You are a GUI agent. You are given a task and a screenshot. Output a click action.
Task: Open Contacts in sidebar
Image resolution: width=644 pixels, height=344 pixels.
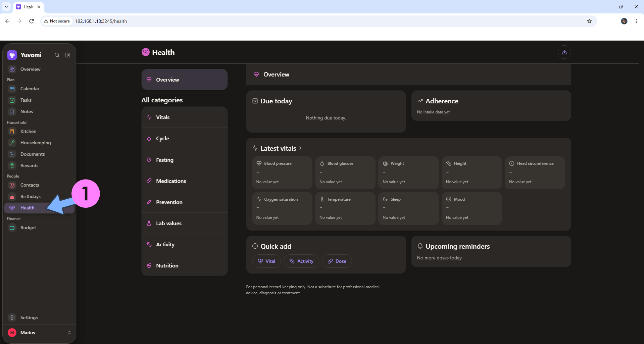tap(39, 185)
